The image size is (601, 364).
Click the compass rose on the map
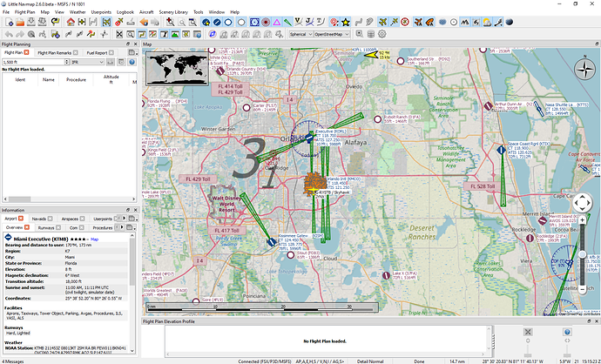coord(585,69)
